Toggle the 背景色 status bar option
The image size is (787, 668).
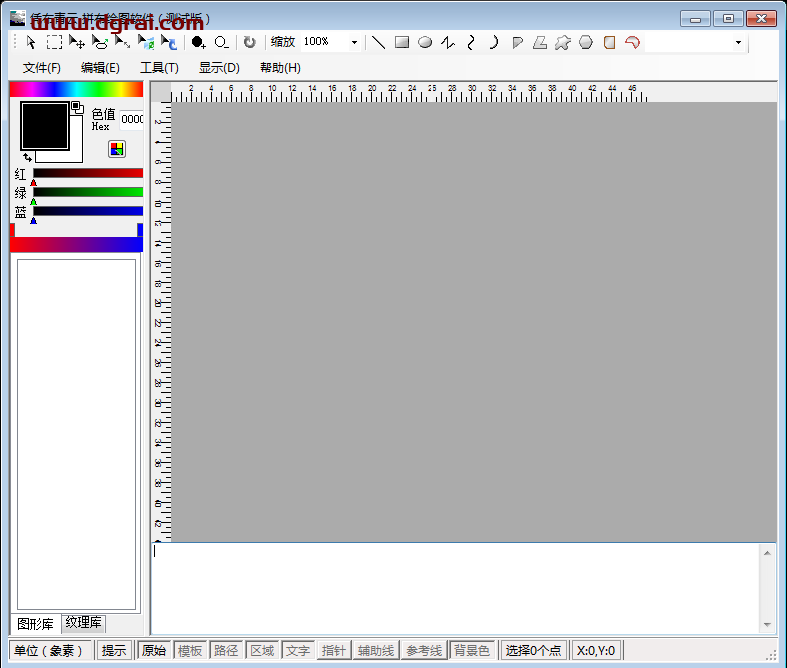[471, 650]
